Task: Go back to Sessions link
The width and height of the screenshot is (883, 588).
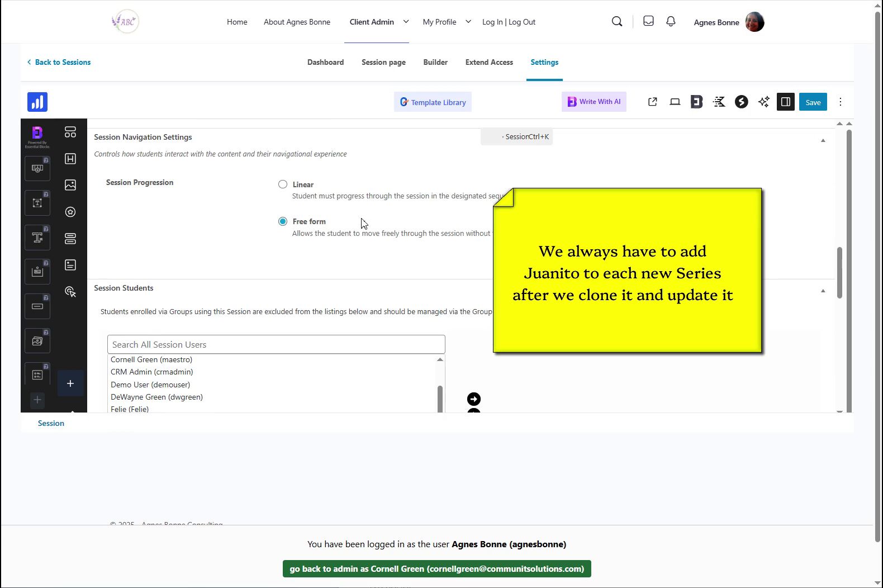Action: click(x=59, y=62)
